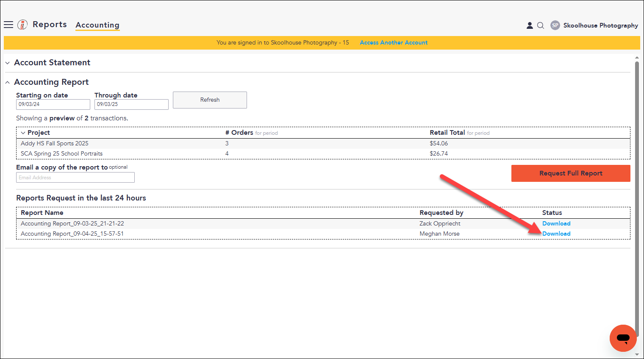644x359 pixels.
Task: Download Meghan Morse's accounting report
Action: click(x=556, y=234)
